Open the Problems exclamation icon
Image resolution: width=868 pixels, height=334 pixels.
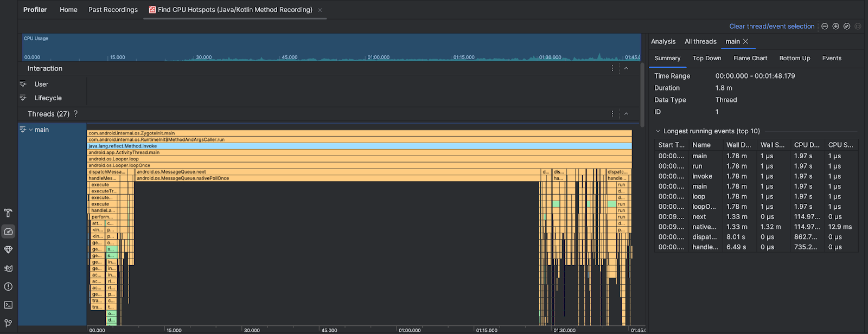point(8,287)
